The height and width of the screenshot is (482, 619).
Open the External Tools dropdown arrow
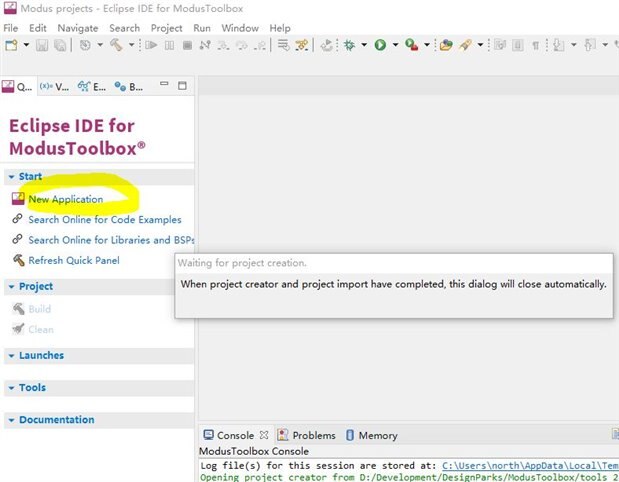426,45
